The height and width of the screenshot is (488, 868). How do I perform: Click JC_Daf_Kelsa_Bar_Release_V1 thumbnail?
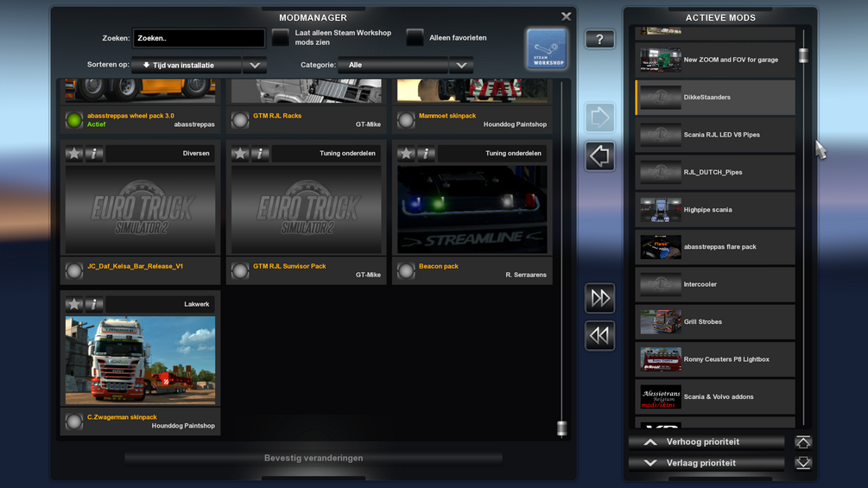(x=140, y=210)
